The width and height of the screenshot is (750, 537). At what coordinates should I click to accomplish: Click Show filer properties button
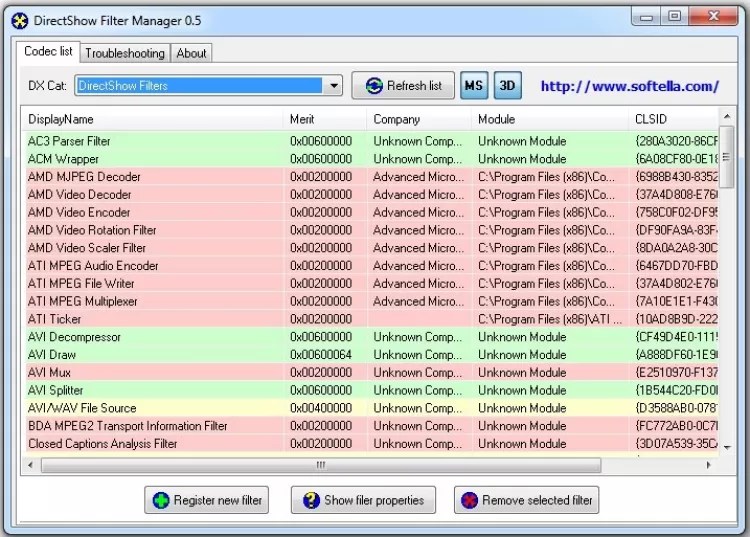click(363, 500)
